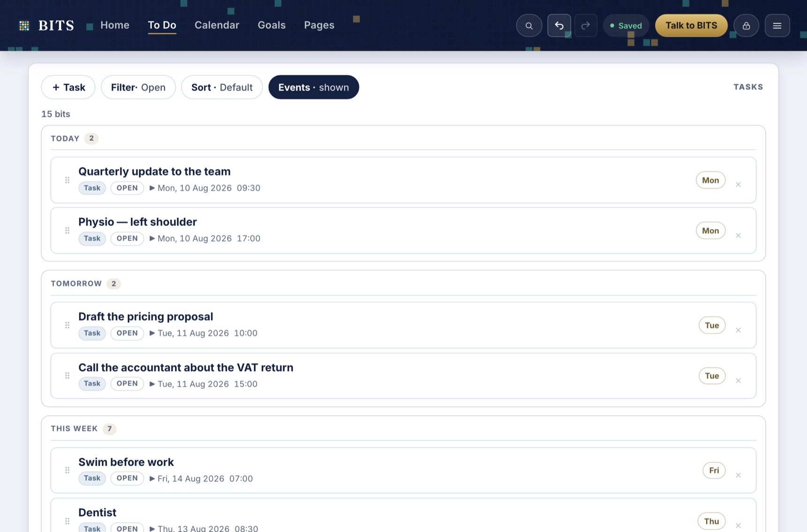807x532 pixels.
Task: Click the date text "Tue, 11 Aug 2026 15:00"
Action: (207, 384)
